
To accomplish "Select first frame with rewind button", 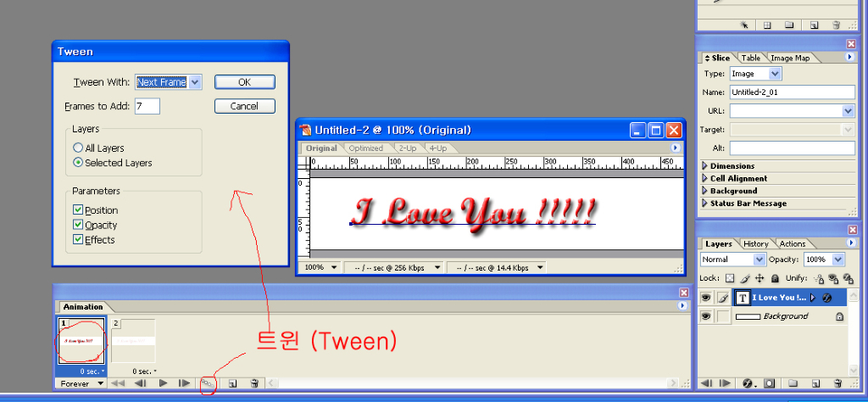I will point(117,383).
